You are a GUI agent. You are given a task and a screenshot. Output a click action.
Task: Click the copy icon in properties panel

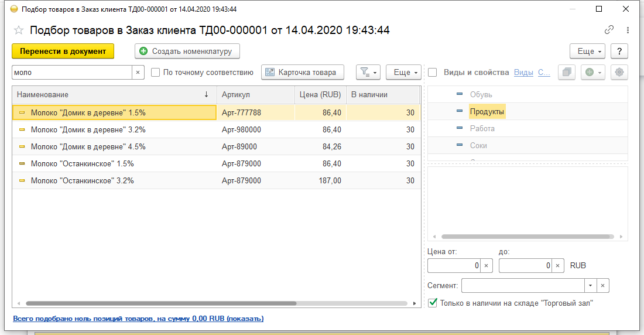pyautogui.click(x=566, y=73)
